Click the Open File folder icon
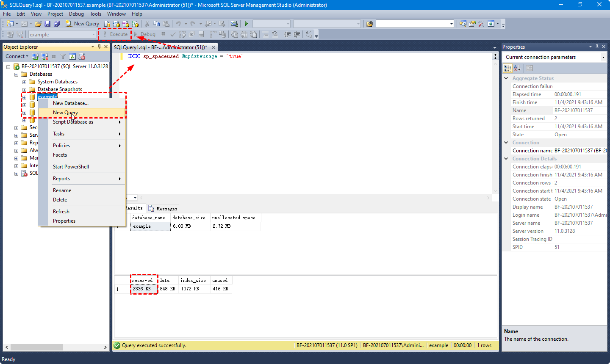Image resolution: width=610 pixels, height=364 pixels. (38, 24)
